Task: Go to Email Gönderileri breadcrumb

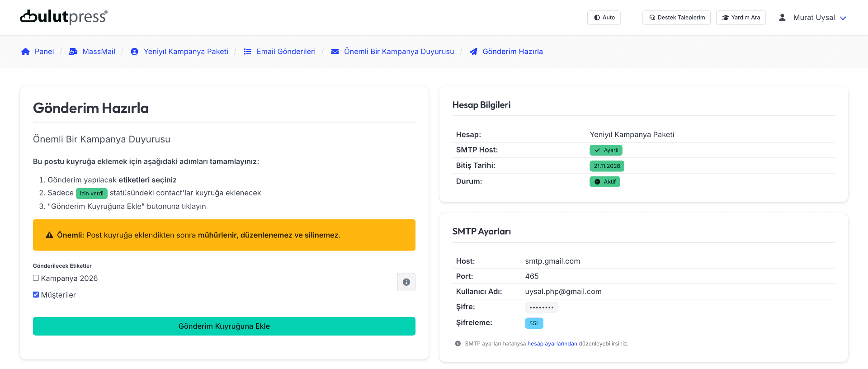Action: (x=286, y=52)
